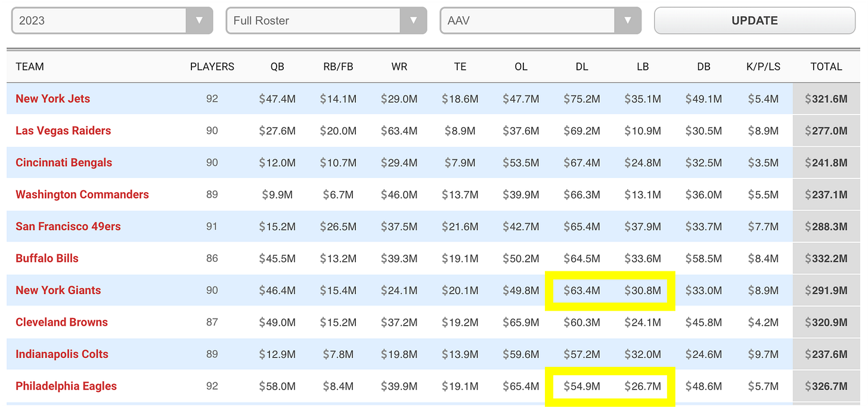The image size is (868, 408).
Task: Select Browns total $320.9M
Action: pos(826,322)
